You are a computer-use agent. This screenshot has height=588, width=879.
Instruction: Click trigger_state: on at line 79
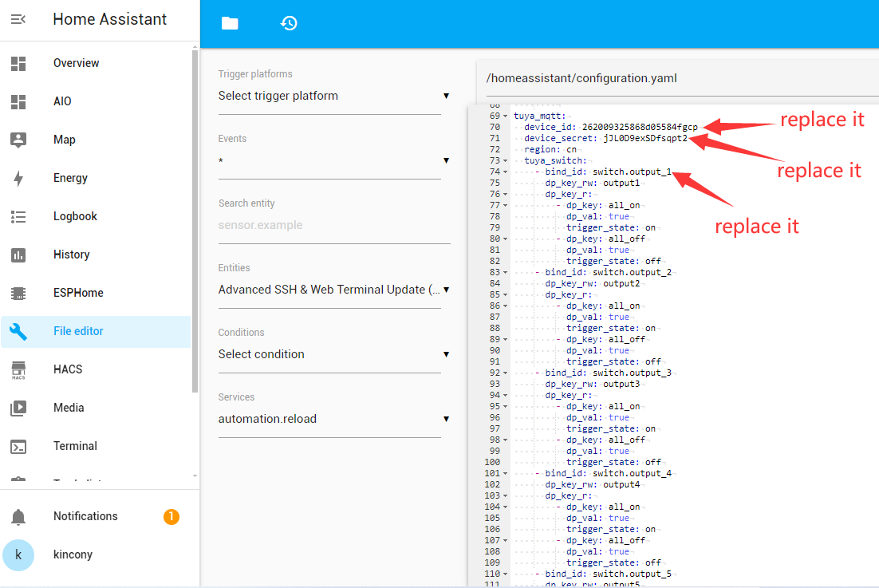[611, 228]
